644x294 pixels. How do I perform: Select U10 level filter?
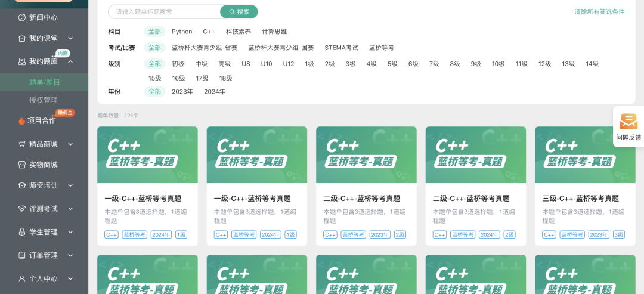click(267, 64)
